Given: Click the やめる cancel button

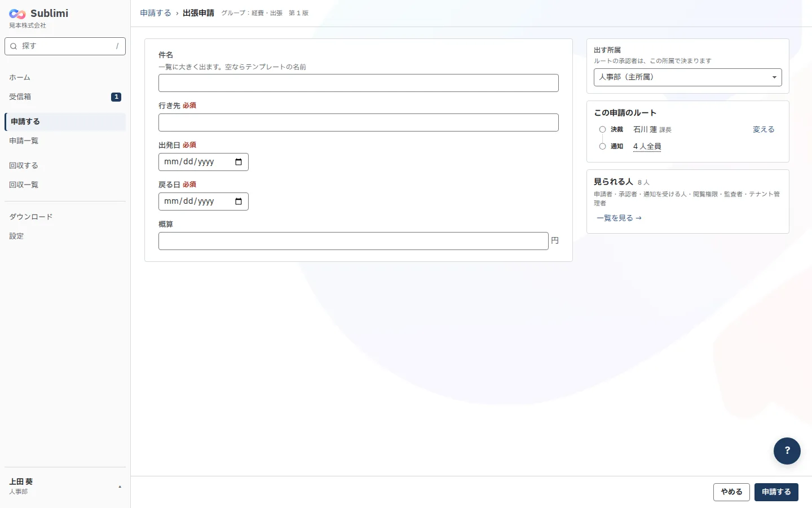Looking at the screenshot, I should click(x=731, y=492).
